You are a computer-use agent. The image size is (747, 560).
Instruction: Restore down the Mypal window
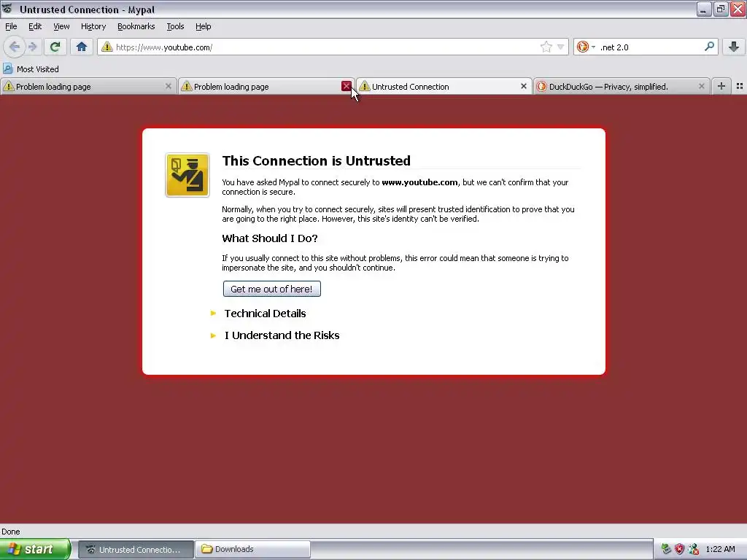(721, 9)
